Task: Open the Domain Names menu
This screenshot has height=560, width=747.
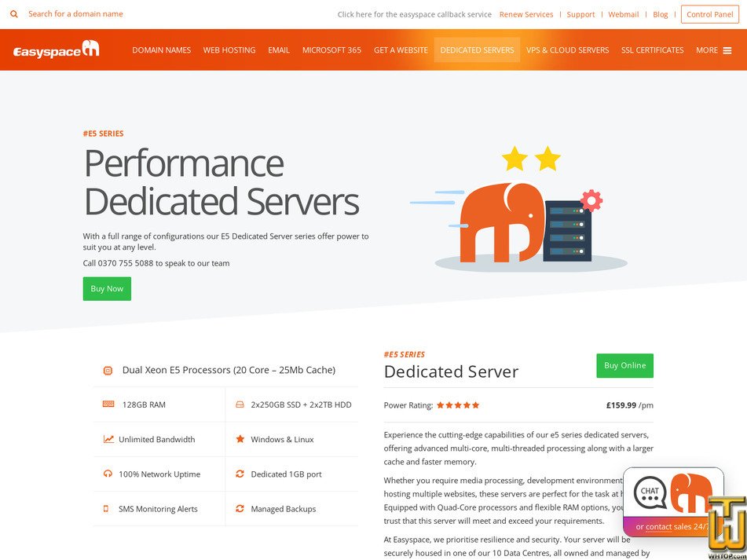Action: pos(162,50)
